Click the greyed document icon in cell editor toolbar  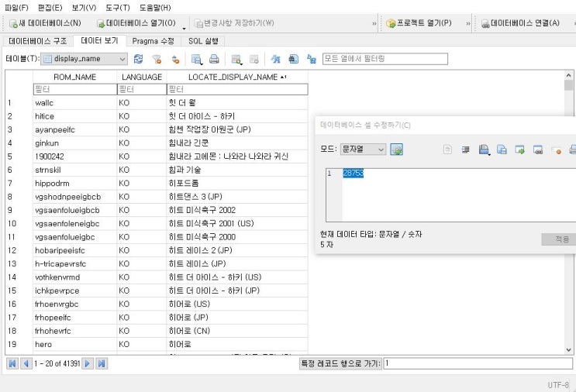[x=447, y=150]
